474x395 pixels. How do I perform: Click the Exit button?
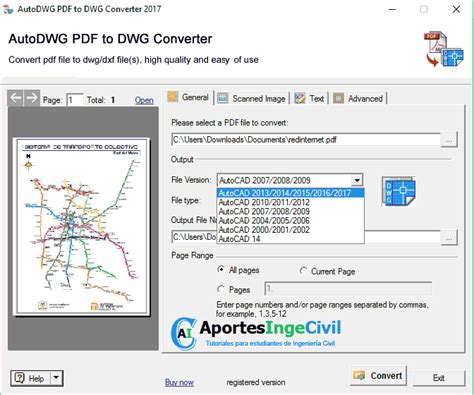pyautogui.click(x=439, y=378)
